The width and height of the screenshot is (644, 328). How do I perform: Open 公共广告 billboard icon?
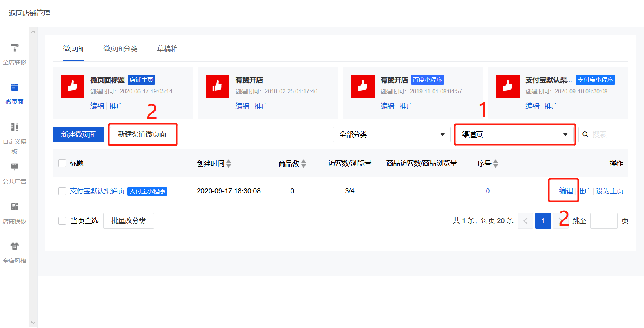coord(15,167)
